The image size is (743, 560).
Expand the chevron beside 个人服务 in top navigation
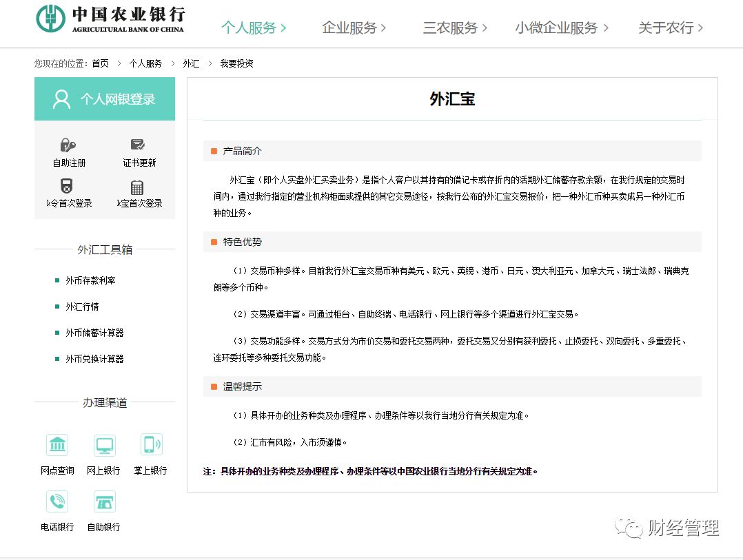(x=283, y=28)
